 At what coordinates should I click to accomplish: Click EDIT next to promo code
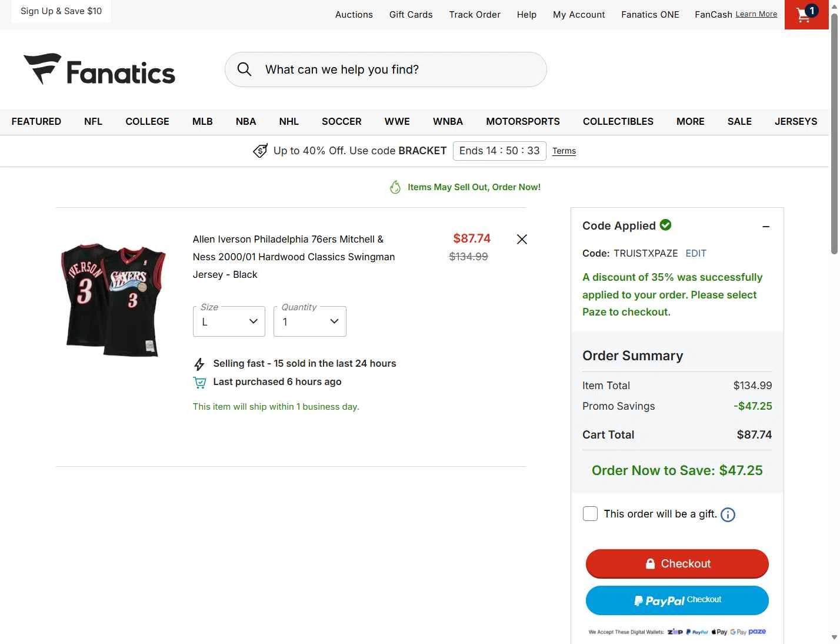pos(696,253)
